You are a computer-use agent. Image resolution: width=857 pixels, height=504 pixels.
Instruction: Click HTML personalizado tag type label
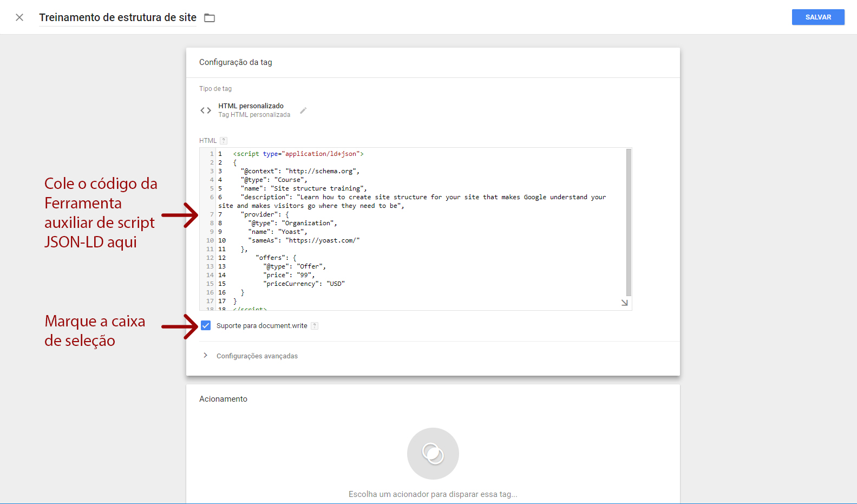coord(251,106)
